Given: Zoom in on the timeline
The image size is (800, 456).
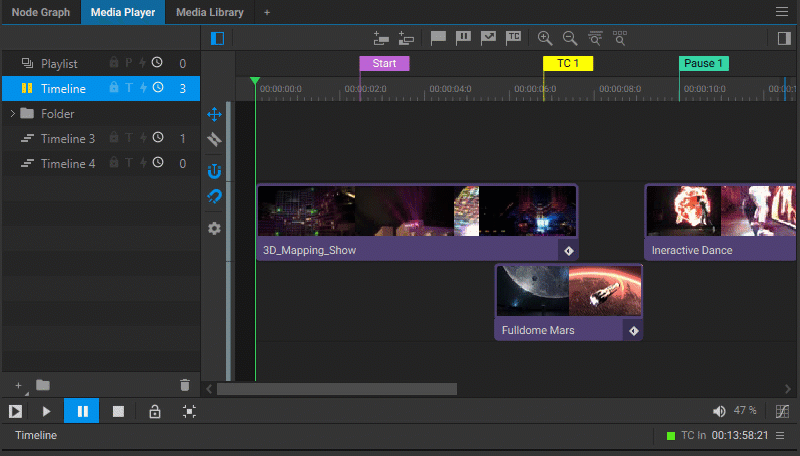Looking at the screenshot, I should click(545, 38).
